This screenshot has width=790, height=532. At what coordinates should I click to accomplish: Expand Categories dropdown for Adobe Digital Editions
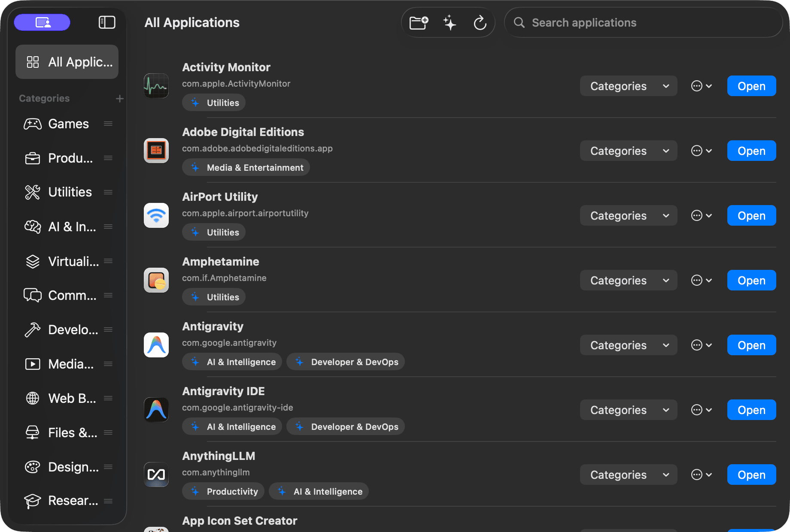(x=629, y=151)
